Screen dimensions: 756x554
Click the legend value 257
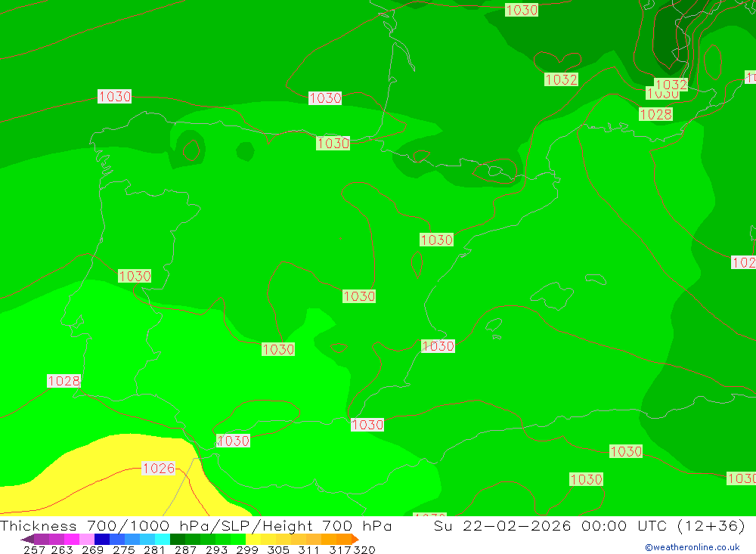pyautogui.click(x=34, y=549)
